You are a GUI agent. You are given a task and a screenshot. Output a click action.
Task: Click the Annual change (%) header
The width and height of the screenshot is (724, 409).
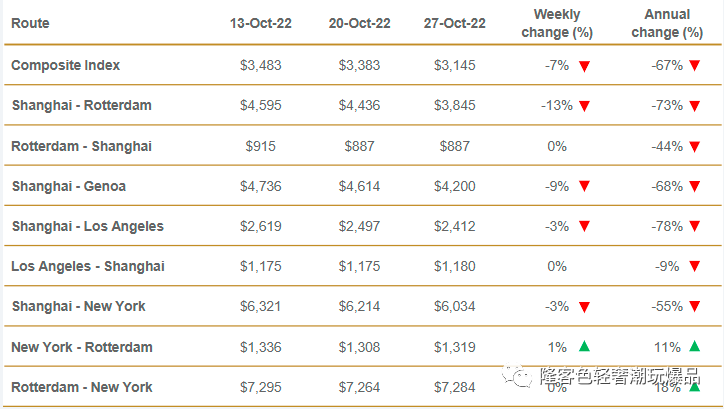click(x=667, y=24)
